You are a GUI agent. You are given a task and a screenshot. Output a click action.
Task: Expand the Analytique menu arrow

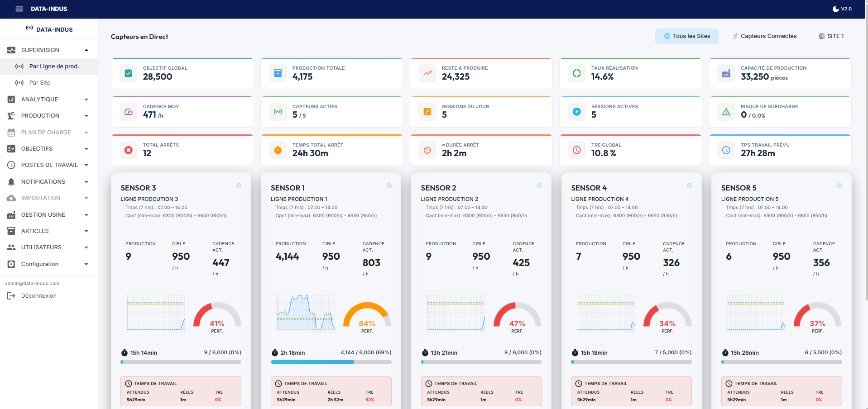click(86, 99)
